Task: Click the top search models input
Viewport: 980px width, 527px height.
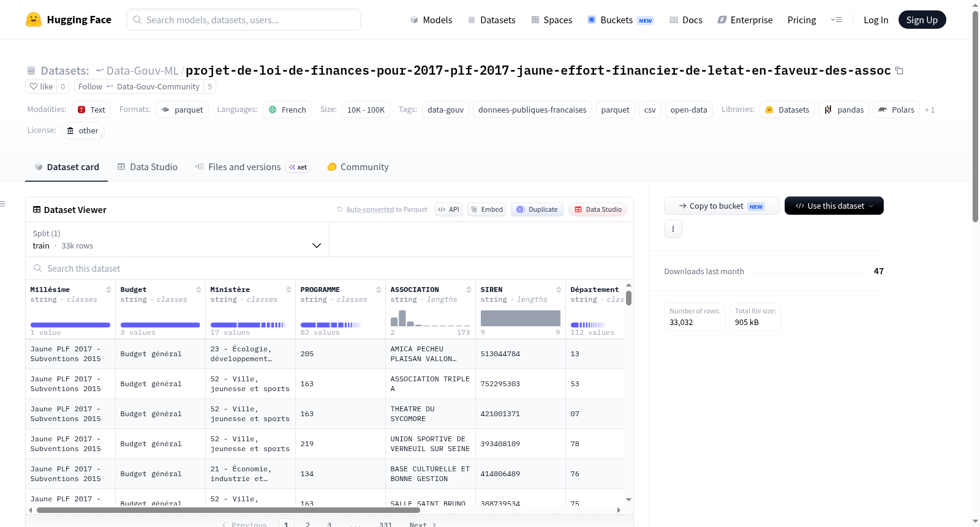Action: [x=244, y=20]
